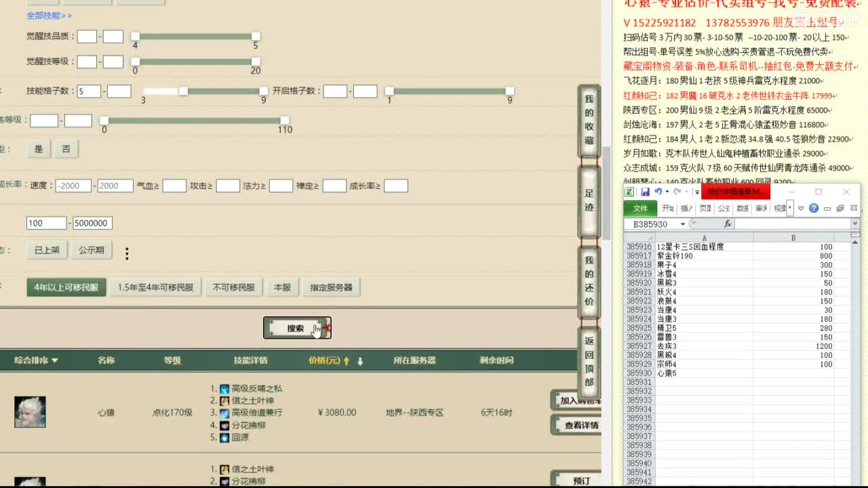868x488 pixels.
Task: Click the 预订 reserve button
Action: [x=577, y=481]
